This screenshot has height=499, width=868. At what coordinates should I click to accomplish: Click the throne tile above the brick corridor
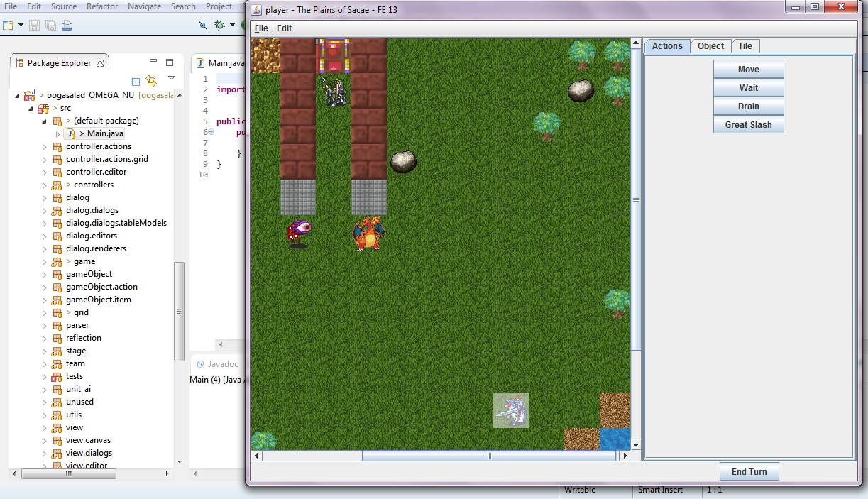click(x=334, y=56)
